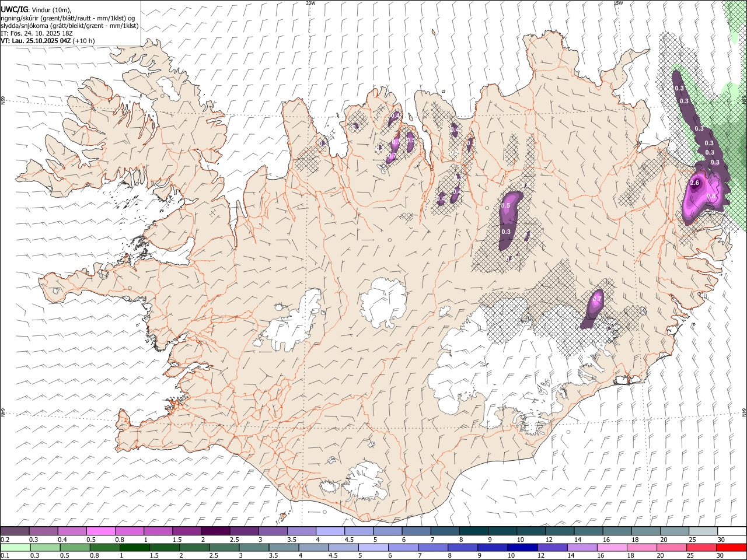Screen dimensions: 747x560
Task: Click the dark blue 10–12 swatch, lower legend row
Action: 522,547
